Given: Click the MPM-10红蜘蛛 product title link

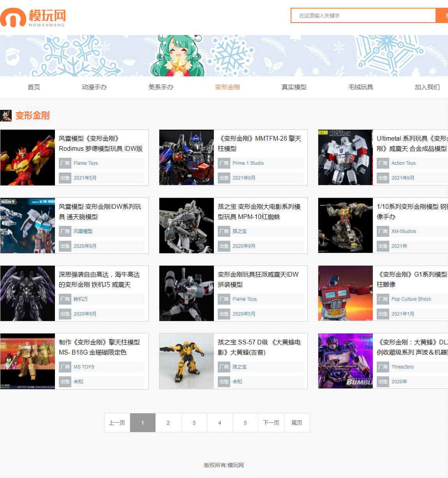Looking at the screenshot, I should (259, 212).
